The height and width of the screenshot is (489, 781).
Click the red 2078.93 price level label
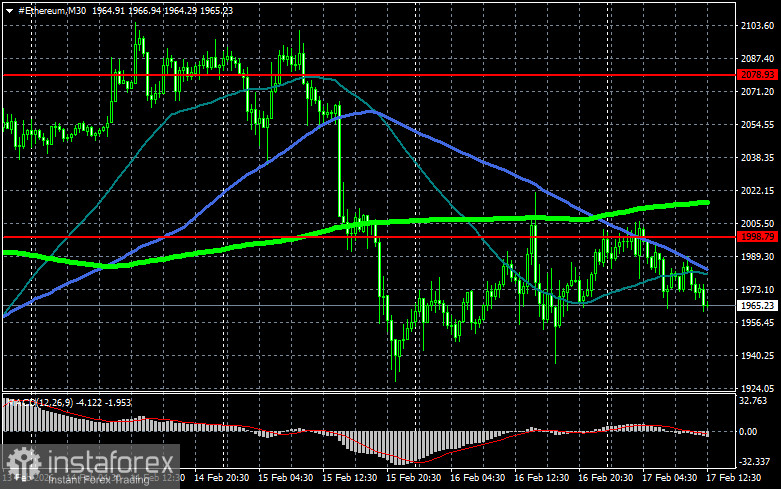(x=758, y=75)
